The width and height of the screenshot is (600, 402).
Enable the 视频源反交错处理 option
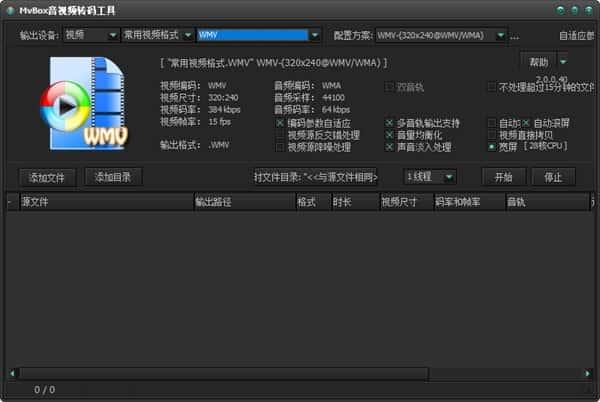pyautogui.click(x=280, y=135)
